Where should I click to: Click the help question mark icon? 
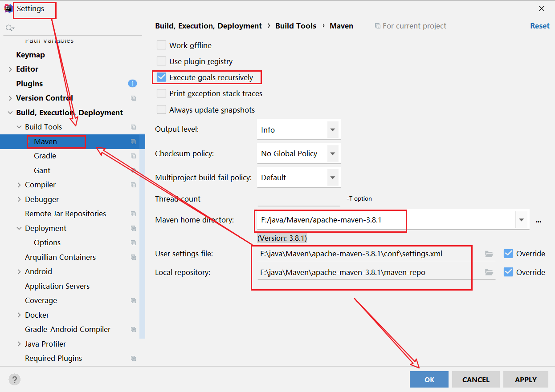(x=15, y=380)
